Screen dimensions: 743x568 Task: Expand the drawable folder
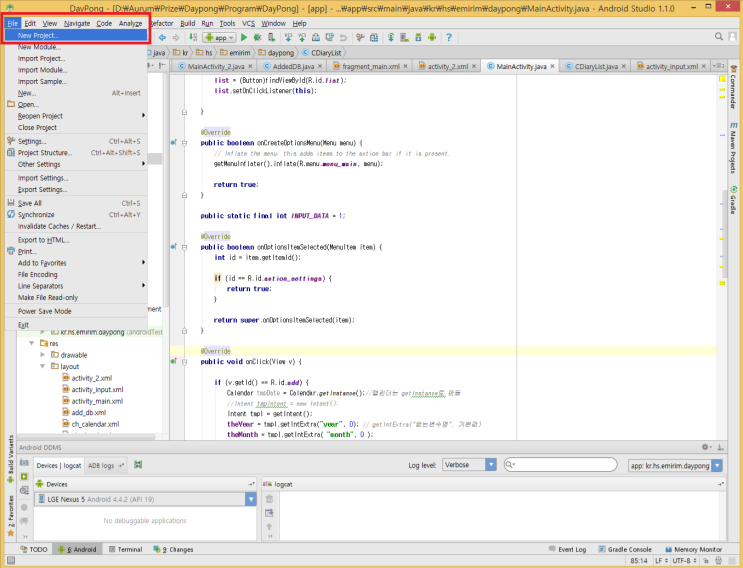click(x=43, y=355)
